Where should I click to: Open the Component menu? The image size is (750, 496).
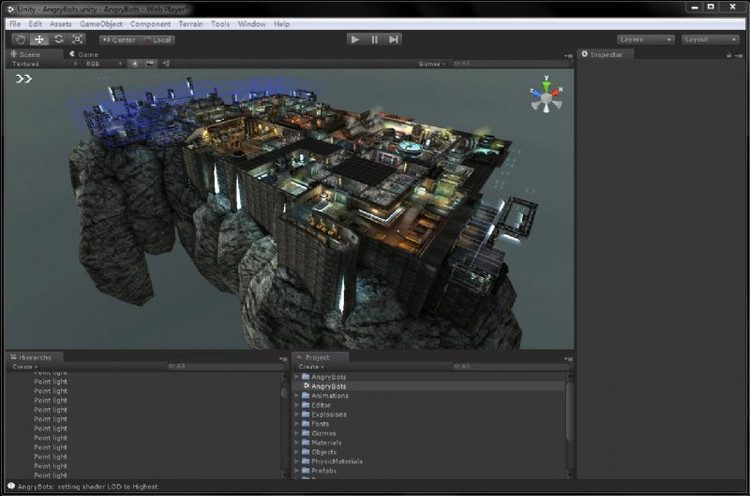coord(150,24)
